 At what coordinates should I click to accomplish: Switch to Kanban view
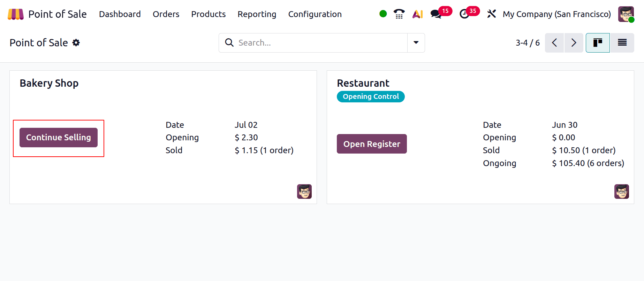pyautogui.click(x=598, y=43)
